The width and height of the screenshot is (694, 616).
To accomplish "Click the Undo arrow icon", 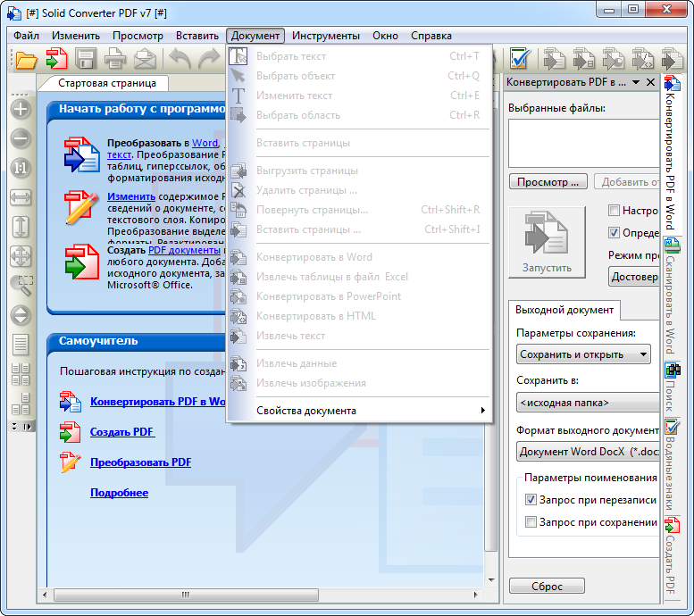I will [180, 59].
